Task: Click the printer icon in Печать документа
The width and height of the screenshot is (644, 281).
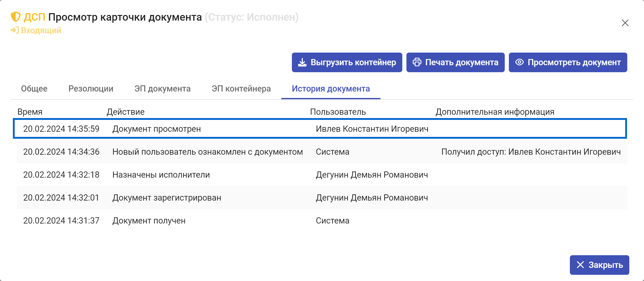Action: coord(417,62)
